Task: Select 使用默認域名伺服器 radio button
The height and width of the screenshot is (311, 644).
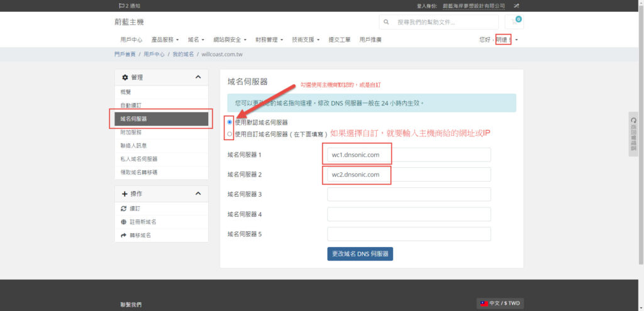Action: 230,122
